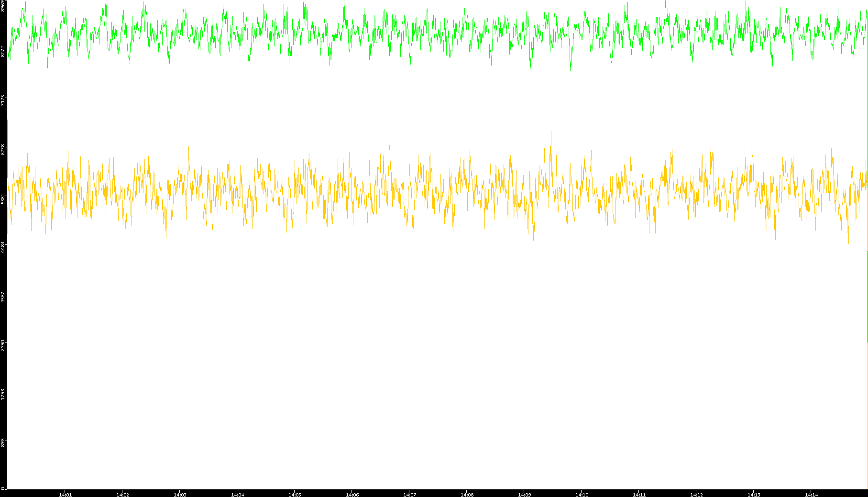The height and width of the screenshot is (497, 868).
Task: Select the 14:10 time label
Action: click(x=582, y=495)
